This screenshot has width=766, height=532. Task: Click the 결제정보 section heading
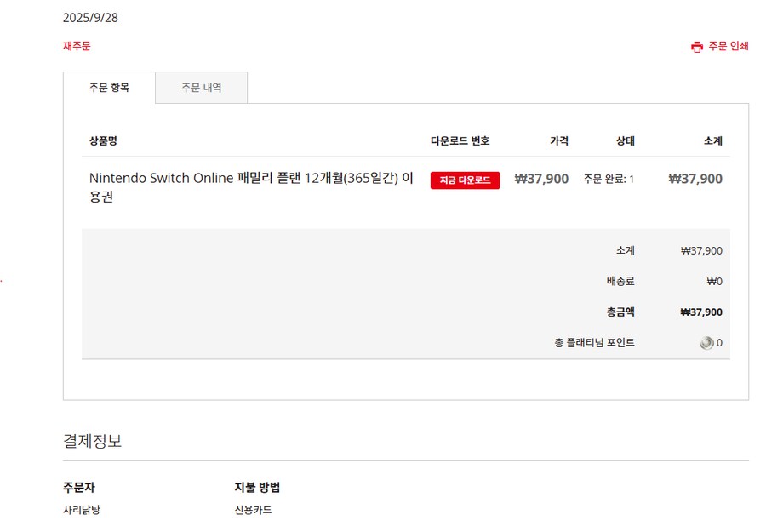(93, 439)
